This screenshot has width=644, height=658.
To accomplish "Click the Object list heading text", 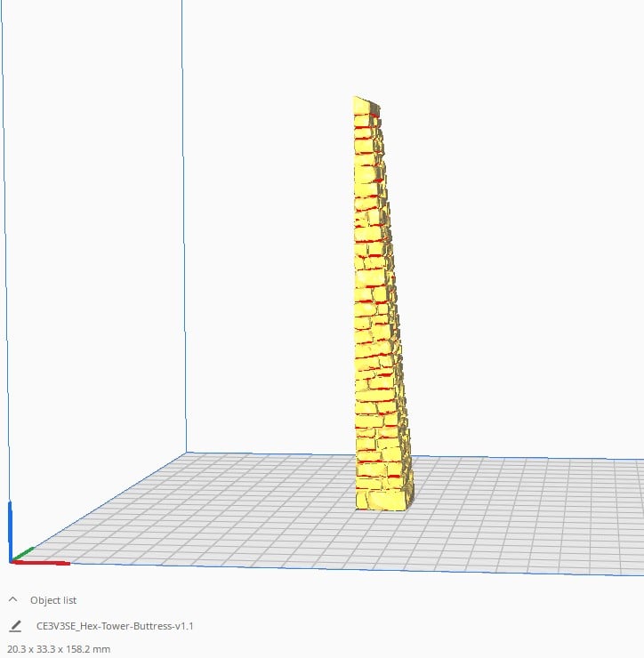I will coord(53,600).
